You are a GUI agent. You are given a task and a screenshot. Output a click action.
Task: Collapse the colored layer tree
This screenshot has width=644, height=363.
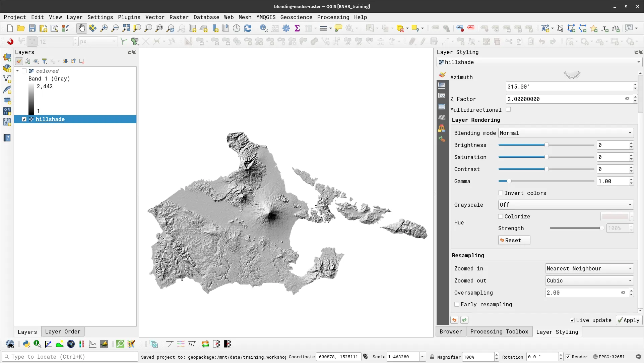(17, 71)
